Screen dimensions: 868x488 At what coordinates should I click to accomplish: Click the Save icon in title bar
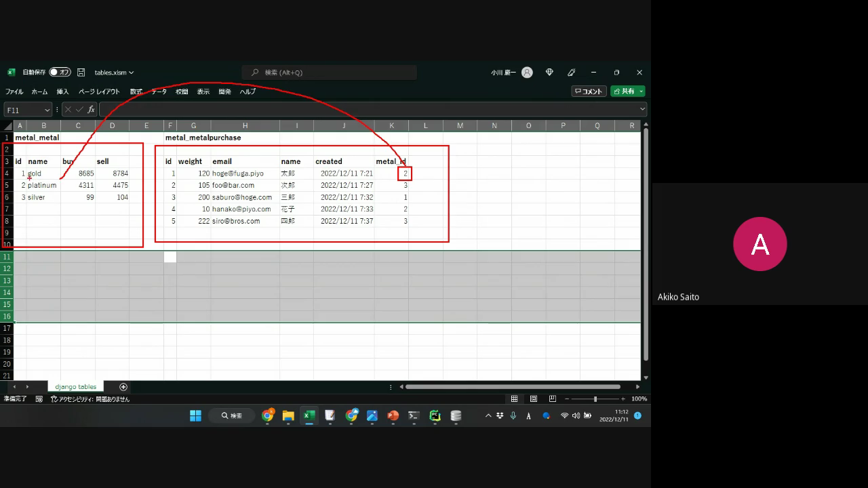[81, 73]
